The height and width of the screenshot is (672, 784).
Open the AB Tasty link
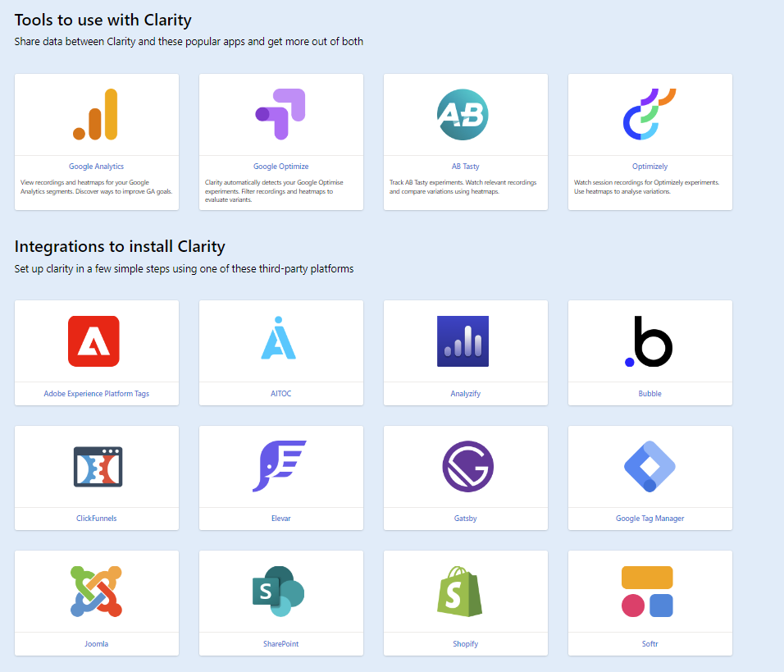[466, 166]
